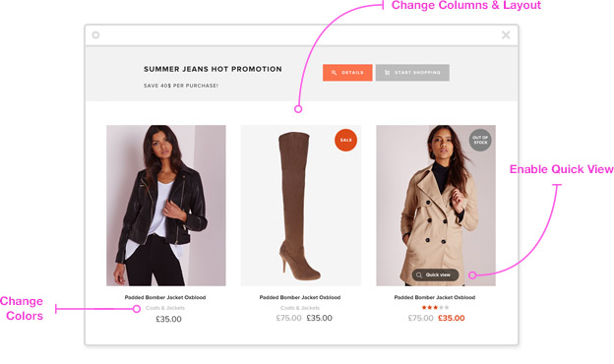
Task: Click the Change Columns & Layout annotation label
Action: (x=466, y=6)
